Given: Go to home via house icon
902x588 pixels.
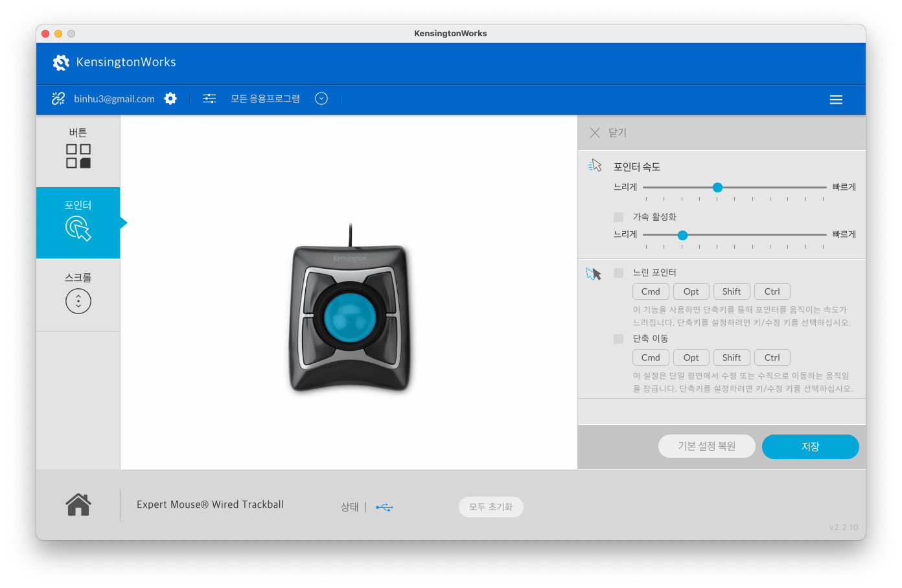Looking at the screenshot, I should [78, 504].
